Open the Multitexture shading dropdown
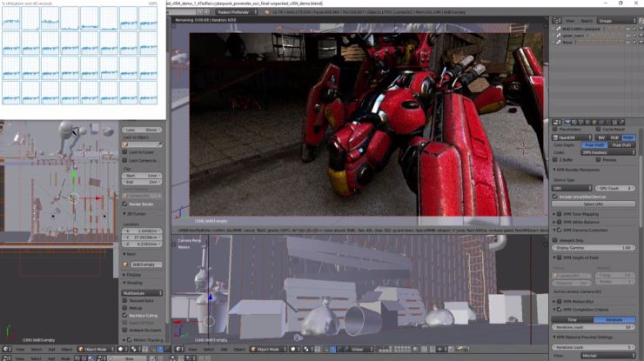Image resolution: width=644 pixels, height=361 pixels. [x=143, y=293]
